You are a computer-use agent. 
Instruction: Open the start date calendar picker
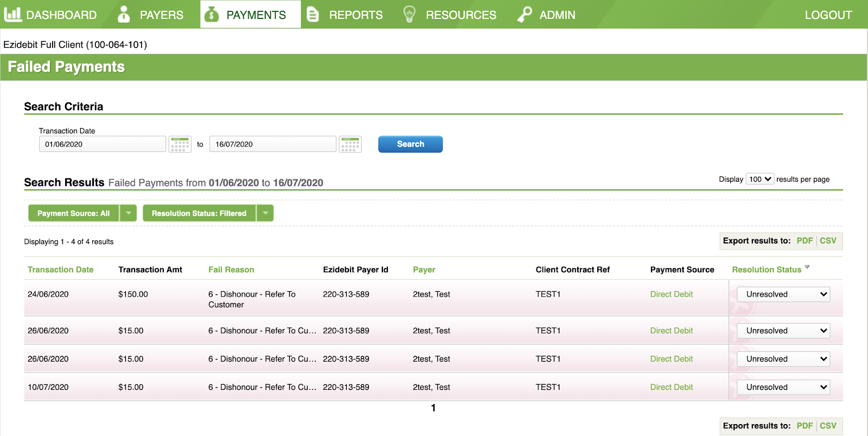[180, 144]
